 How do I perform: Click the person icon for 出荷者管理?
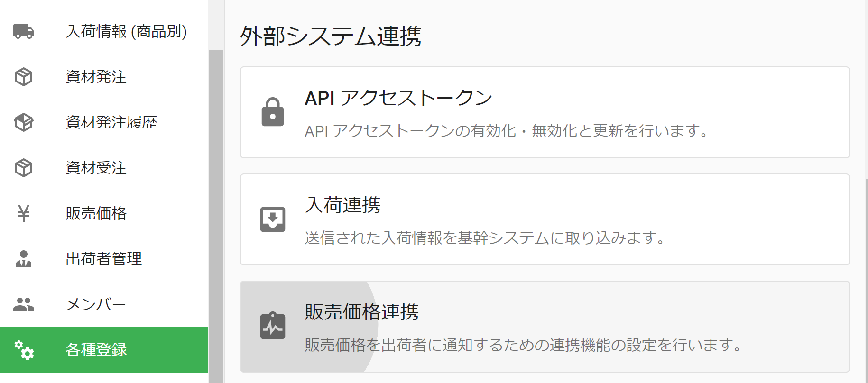(x=24, y=259)
